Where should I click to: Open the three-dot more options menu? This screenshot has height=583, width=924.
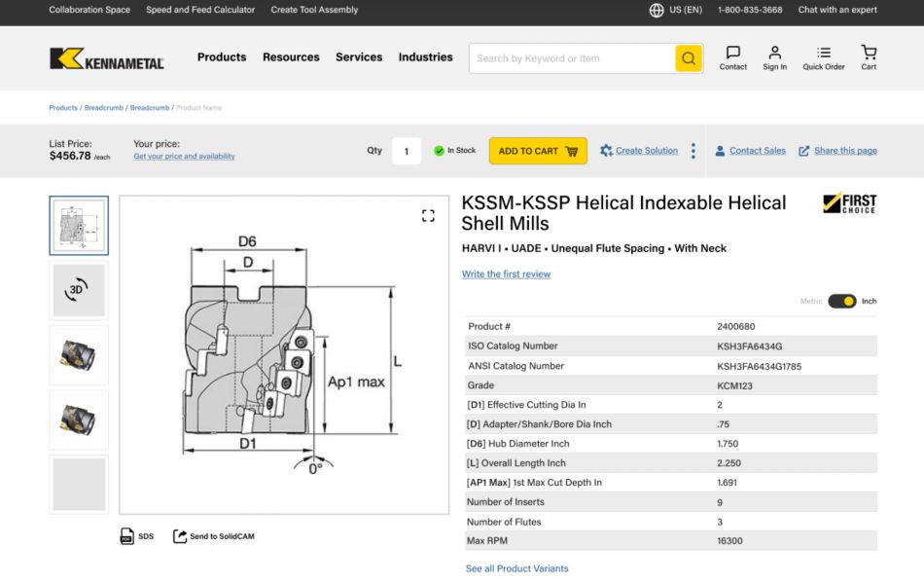click(x=693, y=151)
